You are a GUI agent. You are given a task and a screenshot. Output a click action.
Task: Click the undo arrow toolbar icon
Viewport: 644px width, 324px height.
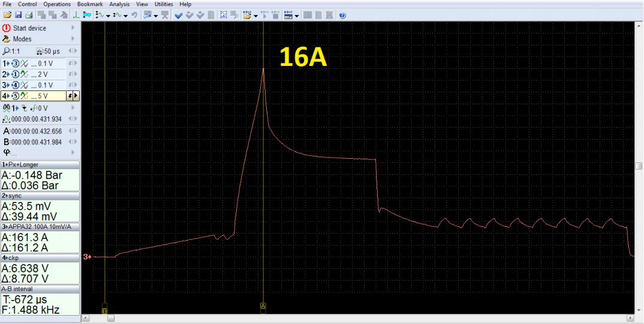134,15
